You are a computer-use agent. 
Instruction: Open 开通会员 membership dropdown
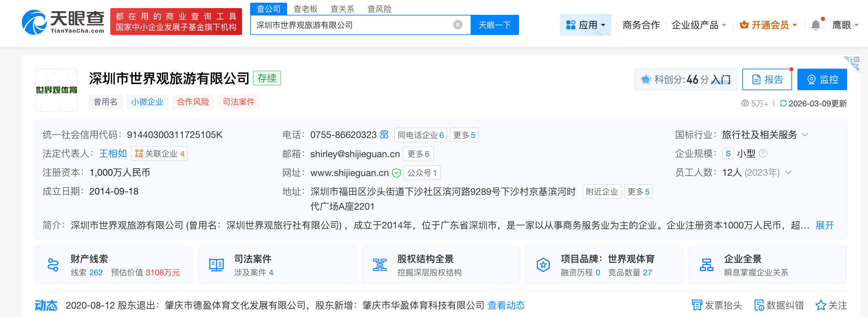[x=768, y=25]
